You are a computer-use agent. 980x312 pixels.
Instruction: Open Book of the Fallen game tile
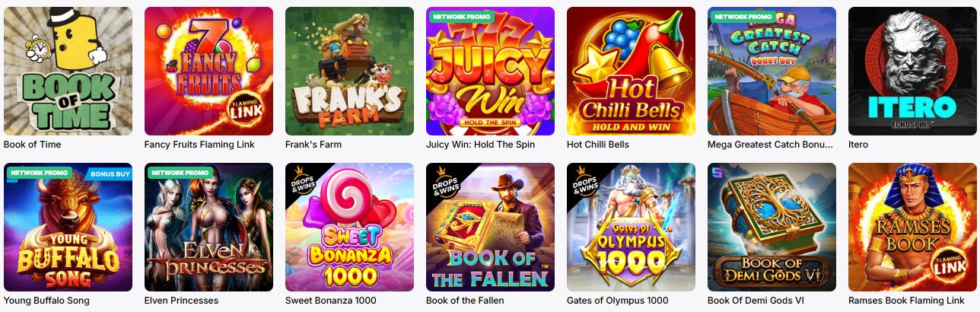click(490, 227)
